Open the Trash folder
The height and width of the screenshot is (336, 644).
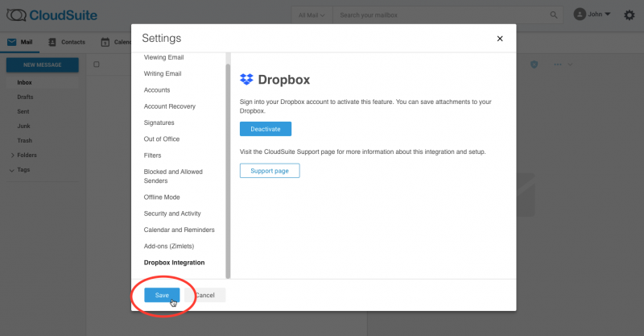pyautogui.click(x=25, y=141)
